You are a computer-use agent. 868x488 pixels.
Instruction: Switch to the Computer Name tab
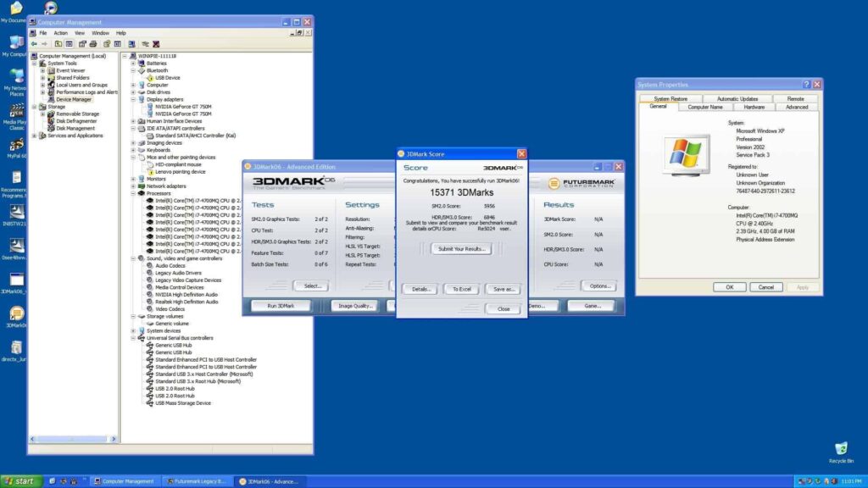pyautogui.click(x=704, y=107)
